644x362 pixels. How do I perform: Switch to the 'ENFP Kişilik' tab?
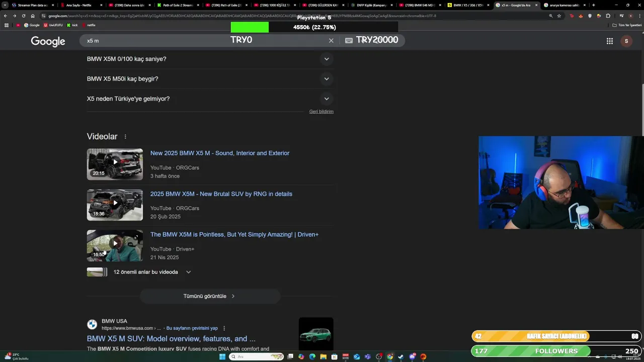pyautogui.click(x=372, y=5)
